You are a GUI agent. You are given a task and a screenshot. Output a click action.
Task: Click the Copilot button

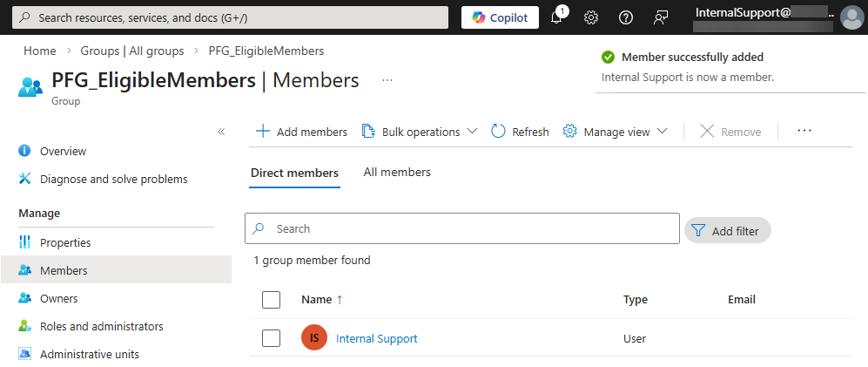click(x=500, y=17)
